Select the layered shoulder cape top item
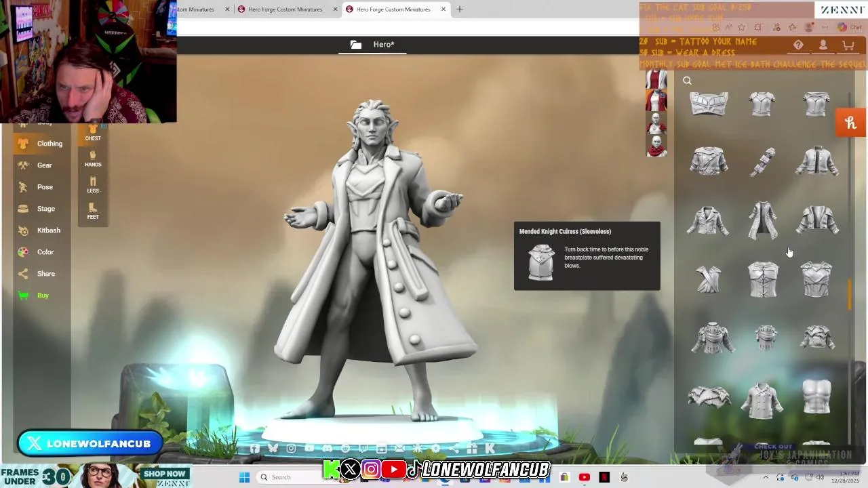868x488 pixels. [x=816, y=338]
